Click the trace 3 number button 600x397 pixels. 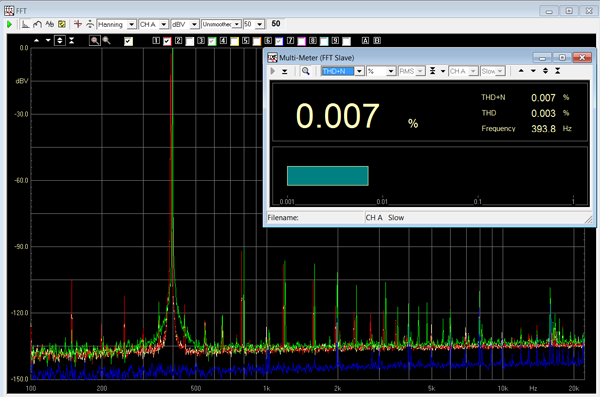201,40
